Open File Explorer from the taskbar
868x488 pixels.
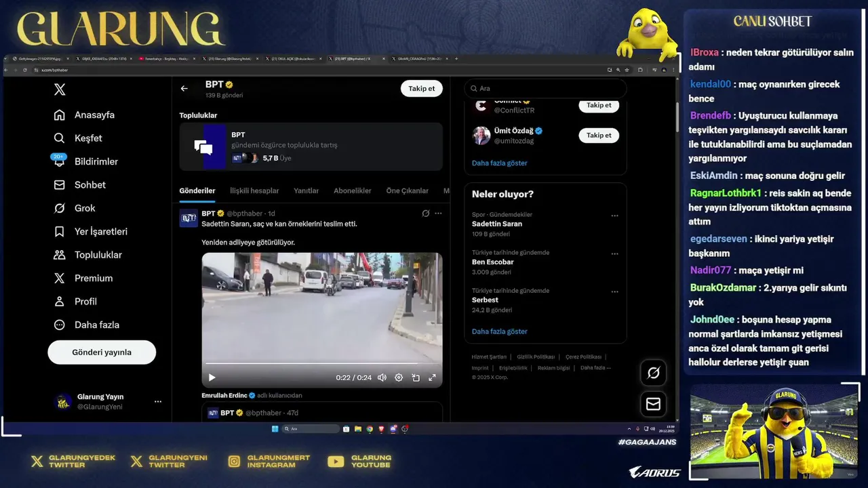tap(357, 428)
